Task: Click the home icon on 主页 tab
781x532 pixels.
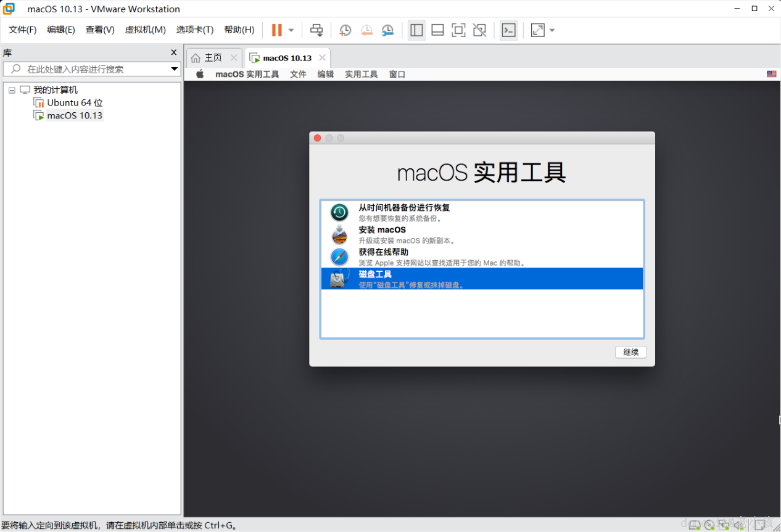Action: click(196, 58)
